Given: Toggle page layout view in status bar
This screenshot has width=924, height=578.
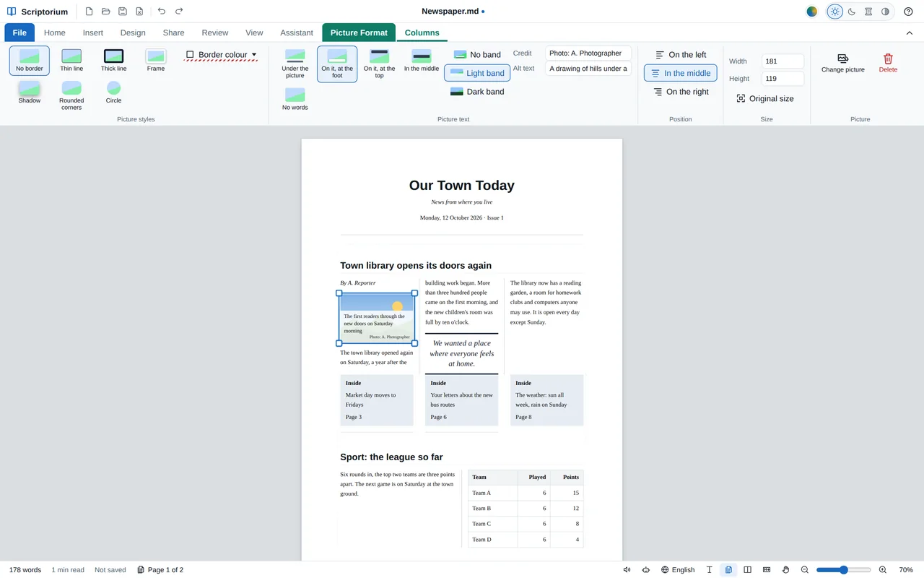Looking at the screenshot, I should tap(728, 570).
